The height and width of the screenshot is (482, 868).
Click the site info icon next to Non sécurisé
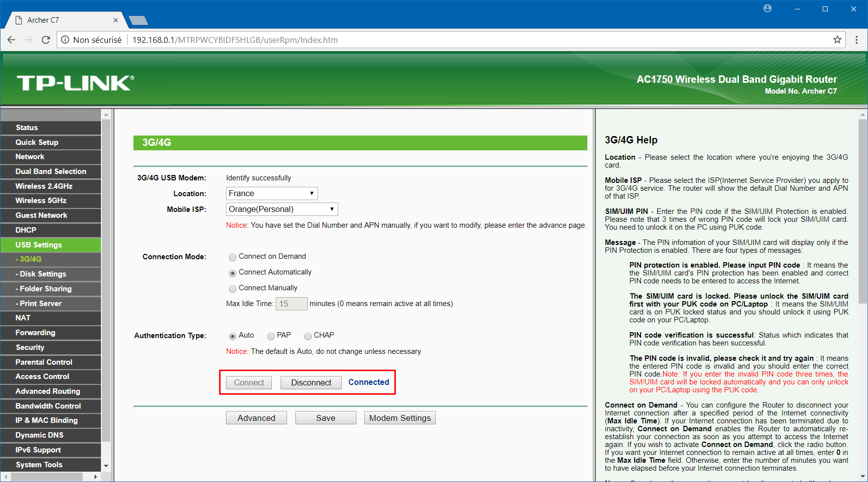pyautogui.click(x=65, y=40)
